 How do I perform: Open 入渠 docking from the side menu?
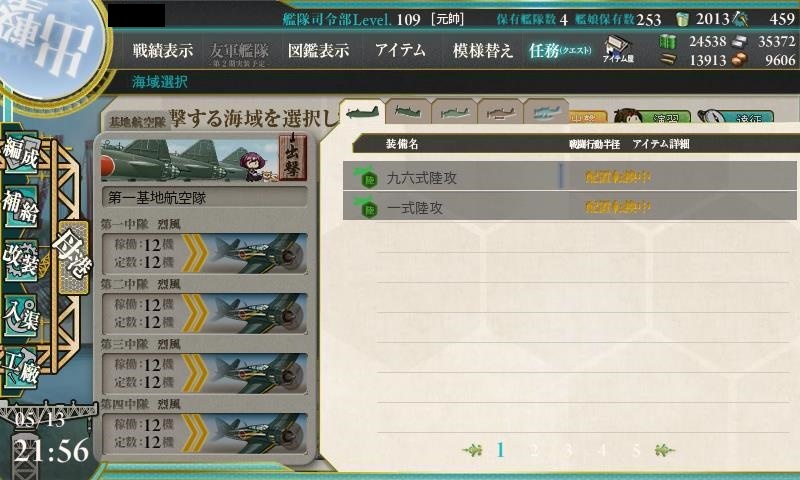21,315
